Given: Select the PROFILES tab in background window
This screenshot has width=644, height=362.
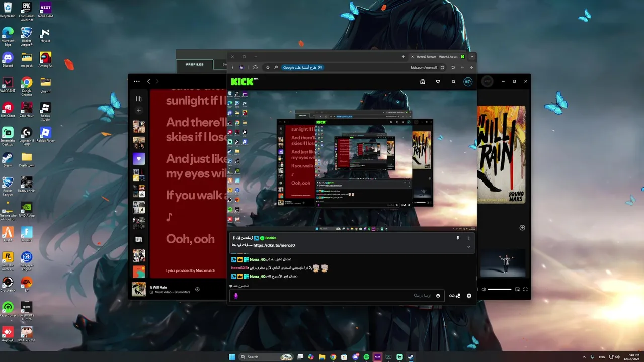Looking at the screenshot, I should tap(195, 65).
